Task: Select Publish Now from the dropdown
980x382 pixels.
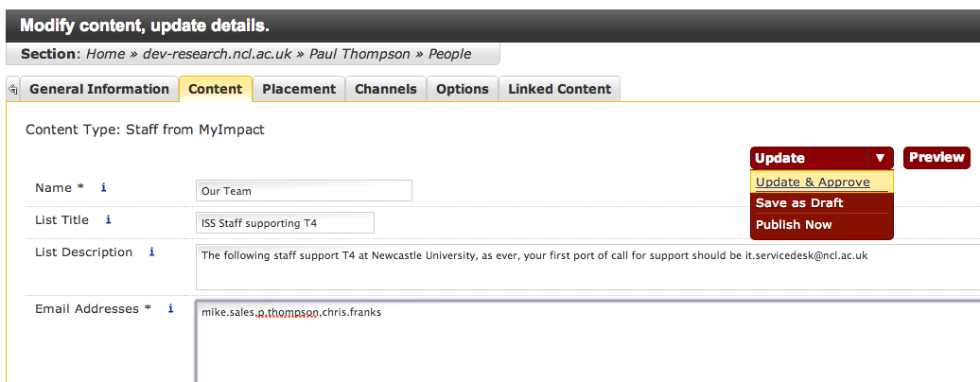Action: 794,225
